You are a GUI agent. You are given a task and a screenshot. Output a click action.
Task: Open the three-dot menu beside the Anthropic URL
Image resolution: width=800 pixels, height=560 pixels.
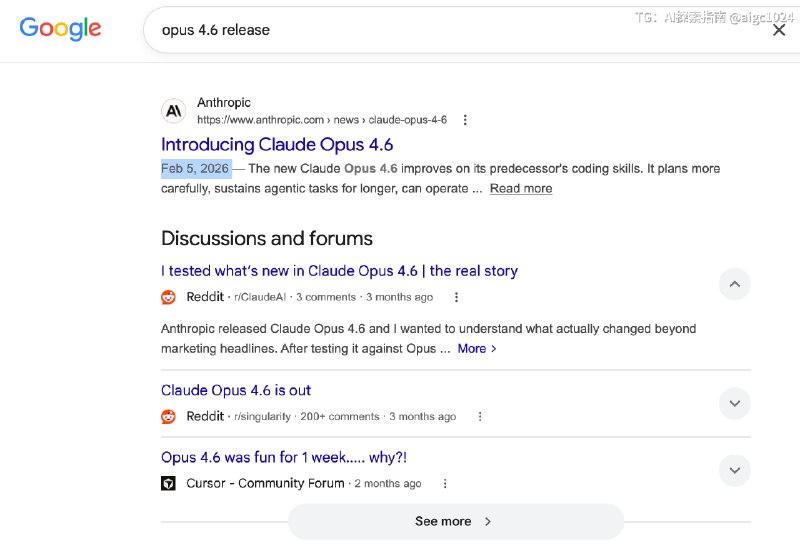point(465,120)
